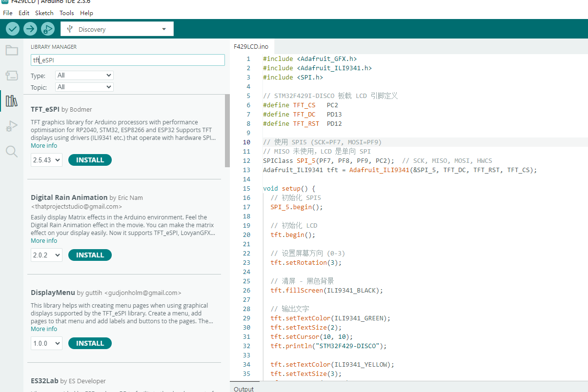
Task: Select the F429LCD.ino editor tab
Action: tap(251, 47)
